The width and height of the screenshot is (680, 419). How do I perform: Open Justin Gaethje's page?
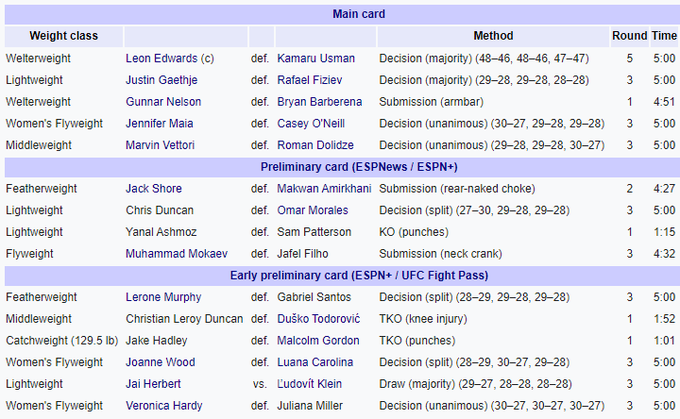(x=162, y=80)
